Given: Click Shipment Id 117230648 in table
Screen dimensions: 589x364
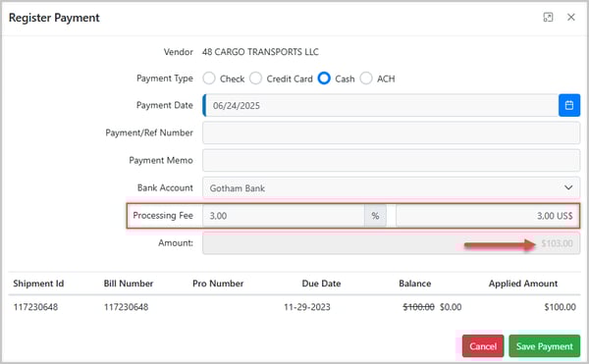Looking at the screenshot, I should [x=35, y=307].
